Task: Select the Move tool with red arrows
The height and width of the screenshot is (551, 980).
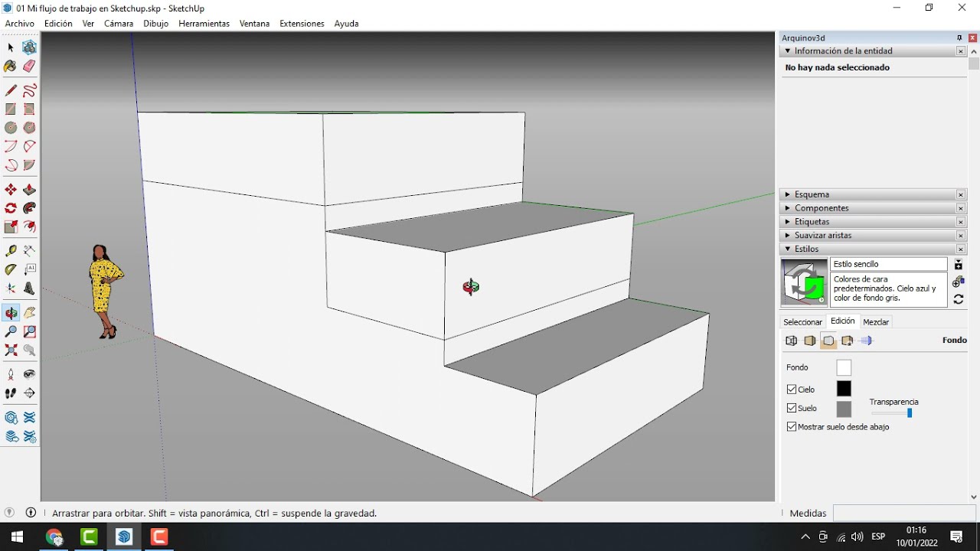Action: click(x=11, y=190)
